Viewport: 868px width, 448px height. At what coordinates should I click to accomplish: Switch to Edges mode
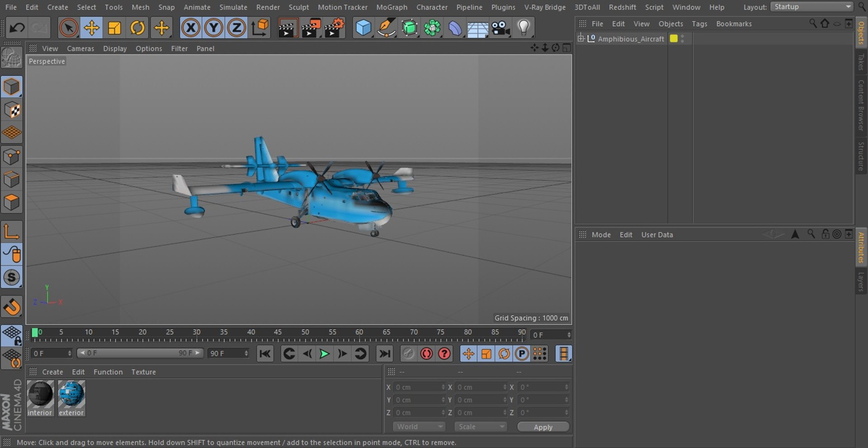click(12, 179)
